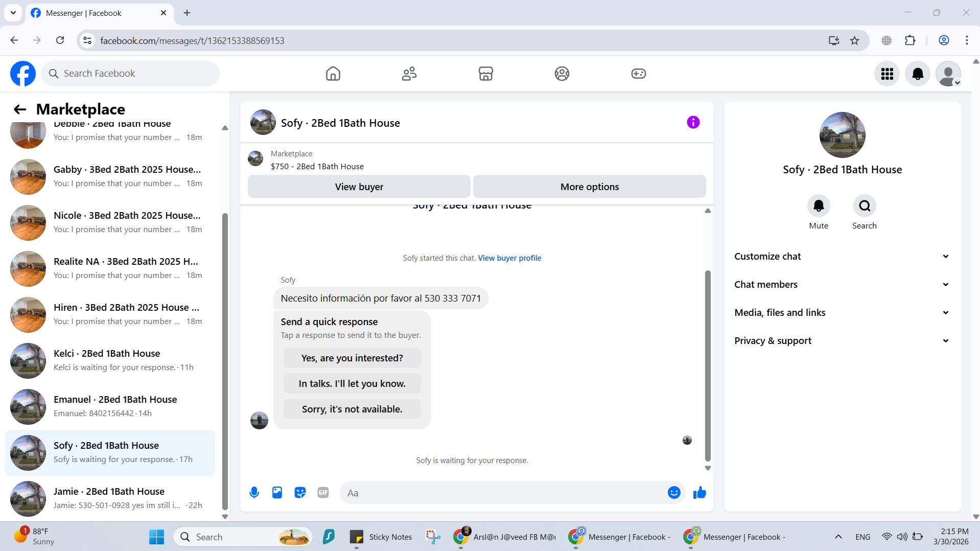Click the browser address bar URL
Image resolution: width=980 pixels, height=551 pixels.
tap(192, 40)
